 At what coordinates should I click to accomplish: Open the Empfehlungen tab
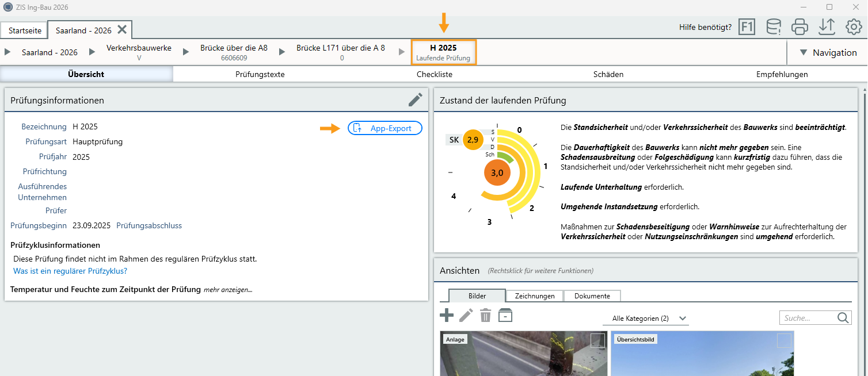coord(782,74)
